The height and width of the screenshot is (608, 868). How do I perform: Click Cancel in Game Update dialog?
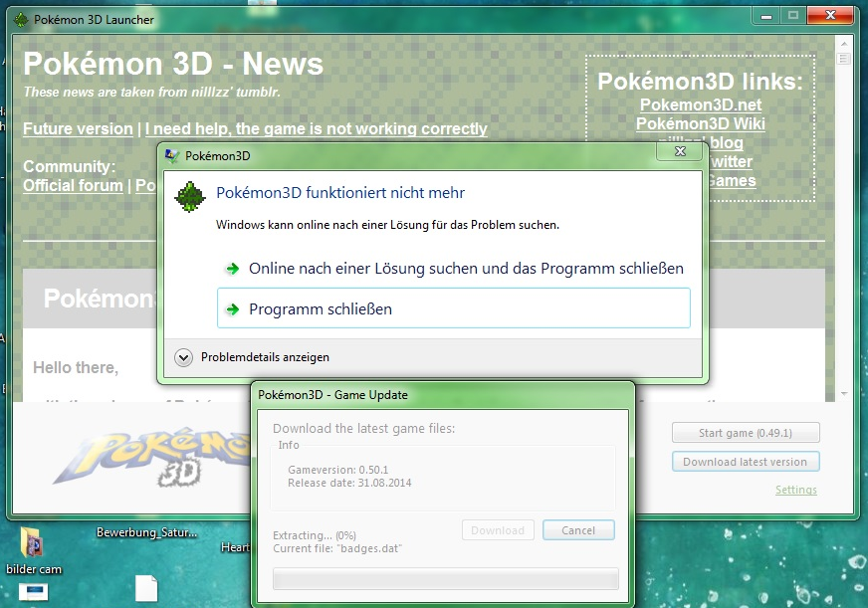click(x=578, y=530)
